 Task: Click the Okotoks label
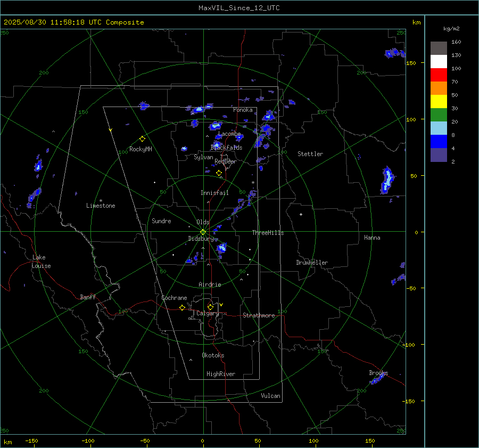[x=213, y=355]
